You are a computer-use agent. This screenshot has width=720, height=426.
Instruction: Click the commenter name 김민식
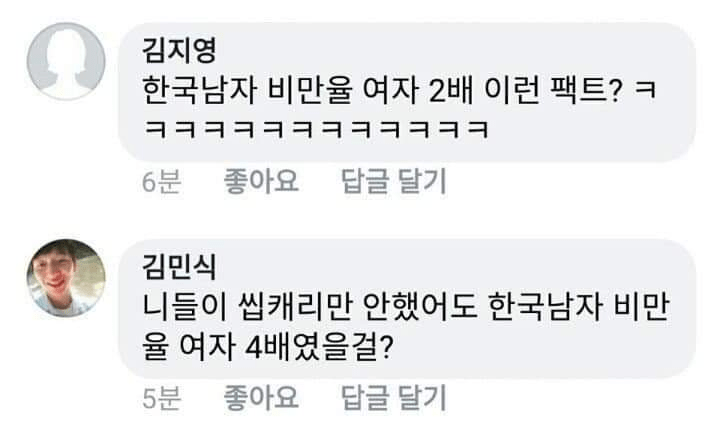[179, 267]
